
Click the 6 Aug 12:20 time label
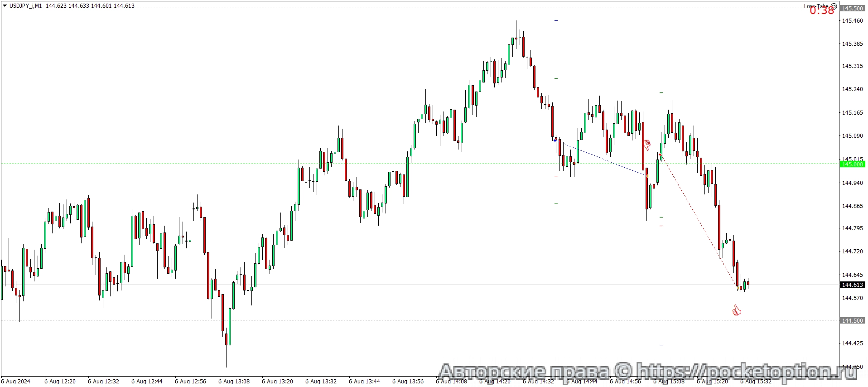60,381
